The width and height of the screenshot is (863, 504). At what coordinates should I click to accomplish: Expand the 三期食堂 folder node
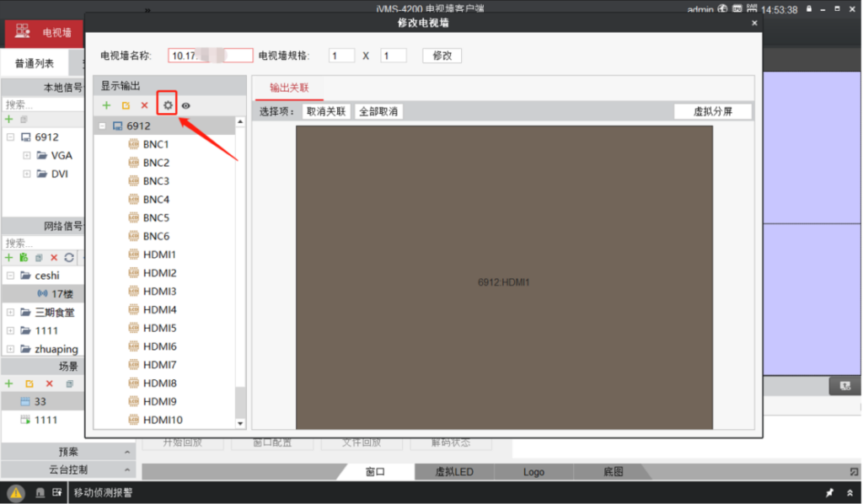pyautogui.click(x=9, y=312)
